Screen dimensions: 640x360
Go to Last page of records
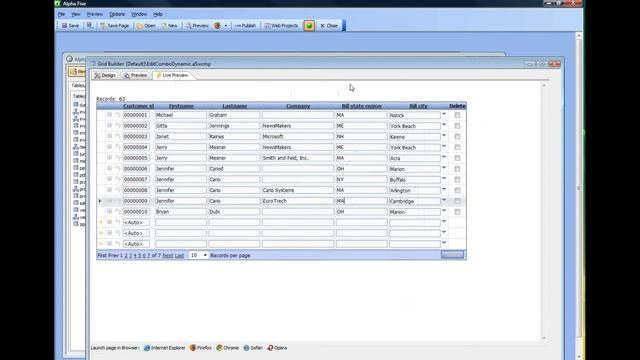[179, 256]
